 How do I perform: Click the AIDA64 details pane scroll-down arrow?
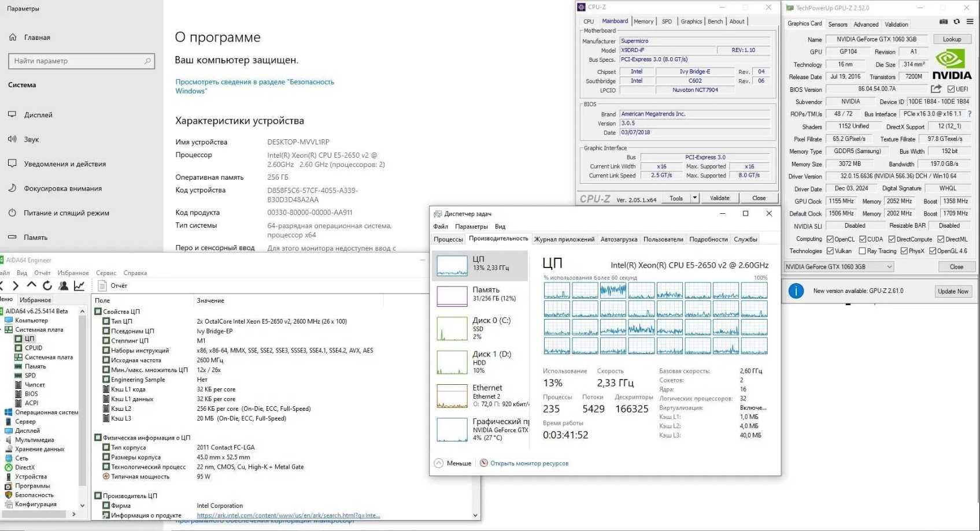(x=475, y=515)
